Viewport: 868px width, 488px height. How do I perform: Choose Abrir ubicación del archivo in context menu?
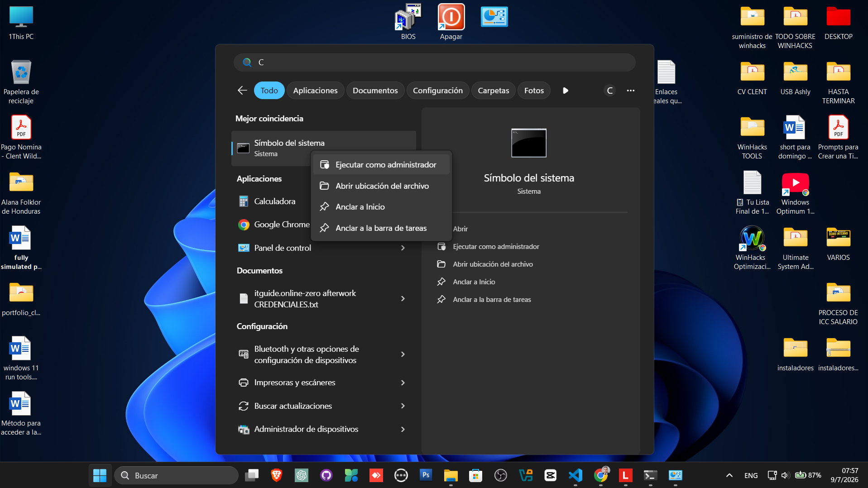coord(381,186)
